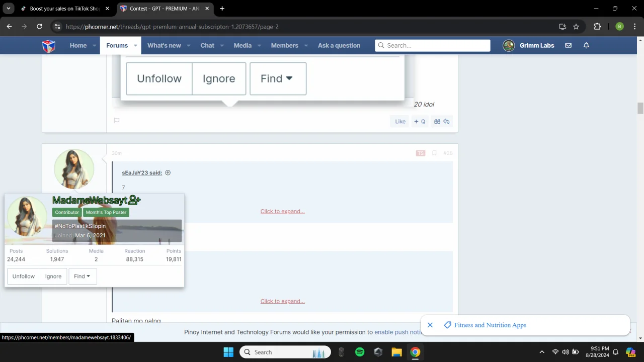Reload the page in Chrome
This screenshot has width=644, height=362.
(39, 27)
